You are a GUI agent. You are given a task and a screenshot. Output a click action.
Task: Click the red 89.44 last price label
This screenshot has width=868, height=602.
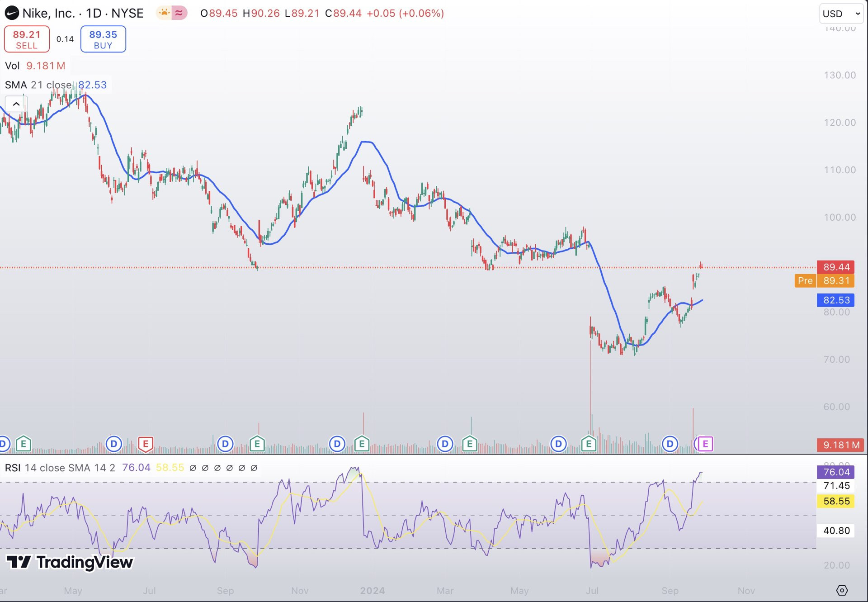click(x=836, y=267)
